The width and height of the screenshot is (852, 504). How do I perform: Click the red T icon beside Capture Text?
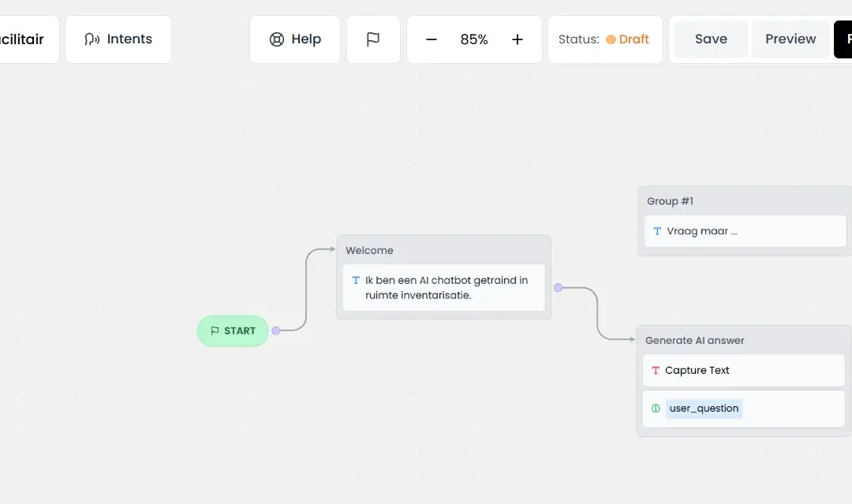656,371
